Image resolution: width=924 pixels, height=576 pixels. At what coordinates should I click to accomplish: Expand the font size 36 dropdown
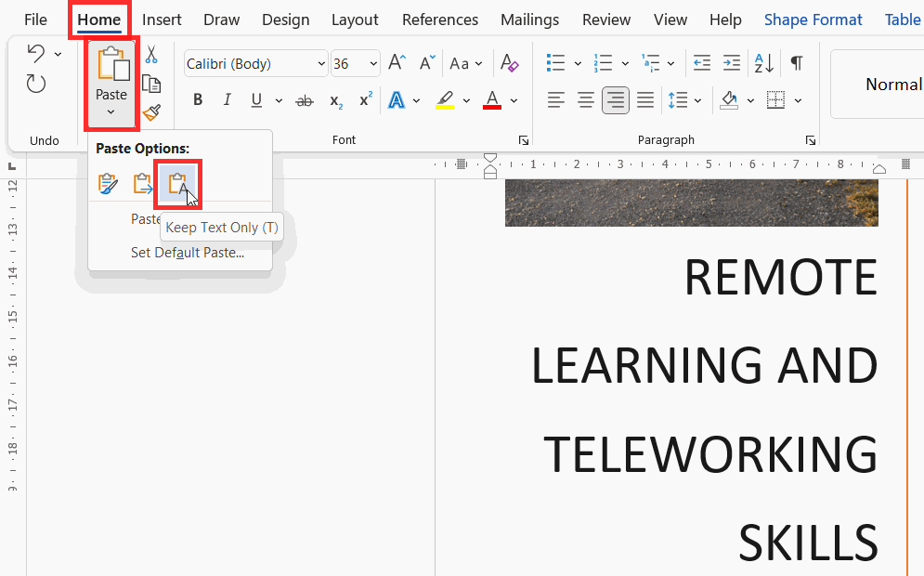click(373, 64)
